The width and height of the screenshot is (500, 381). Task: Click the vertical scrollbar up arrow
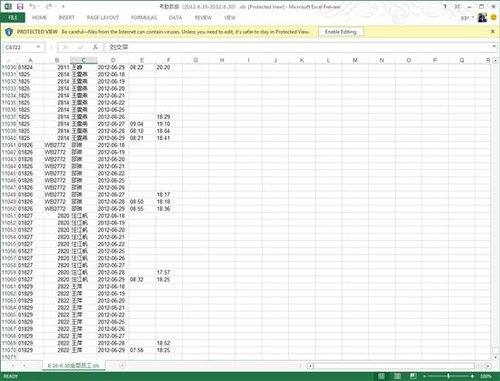(495, 61)
